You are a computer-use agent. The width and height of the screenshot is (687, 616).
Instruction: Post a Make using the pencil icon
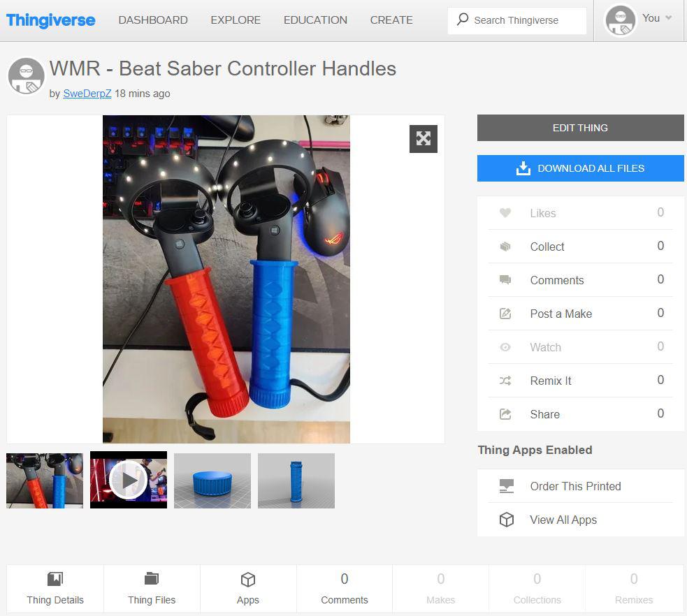(x=505, y=313)
